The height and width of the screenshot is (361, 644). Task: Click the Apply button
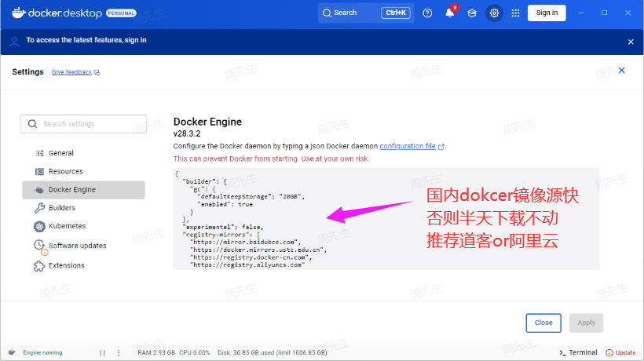tap(586, 323)
